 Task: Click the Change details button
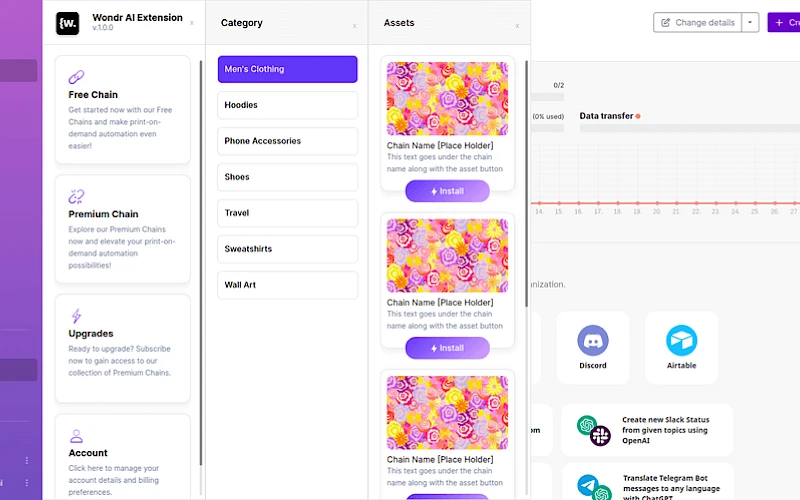coord(697,22)
